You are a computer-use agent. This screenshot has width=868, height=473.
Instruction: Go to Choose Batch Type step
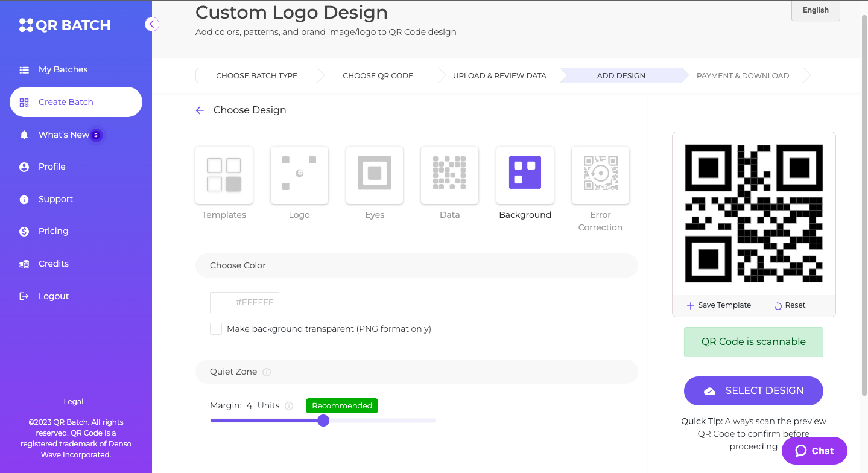pos(256,76)
